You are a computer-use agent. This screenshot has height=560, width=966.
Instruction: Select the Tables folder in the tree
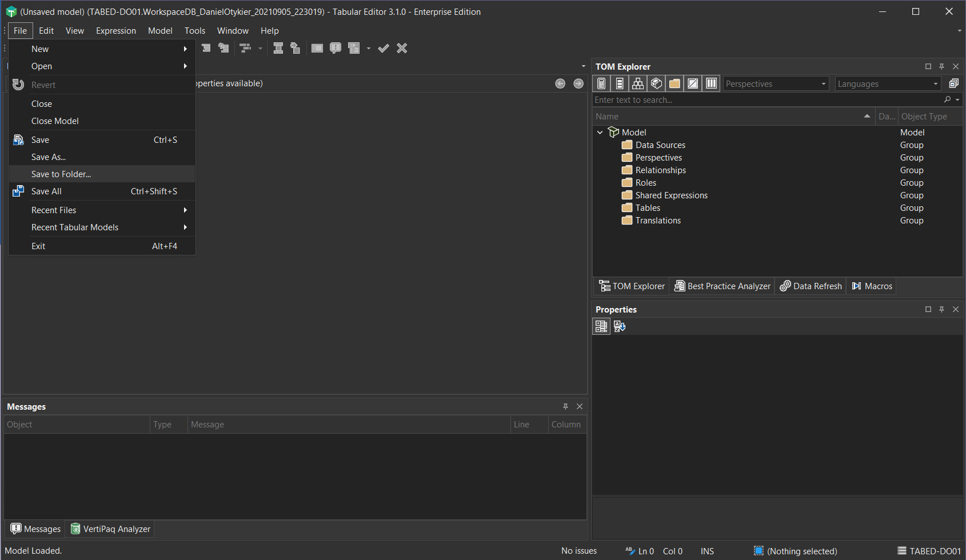click(648, 208)
